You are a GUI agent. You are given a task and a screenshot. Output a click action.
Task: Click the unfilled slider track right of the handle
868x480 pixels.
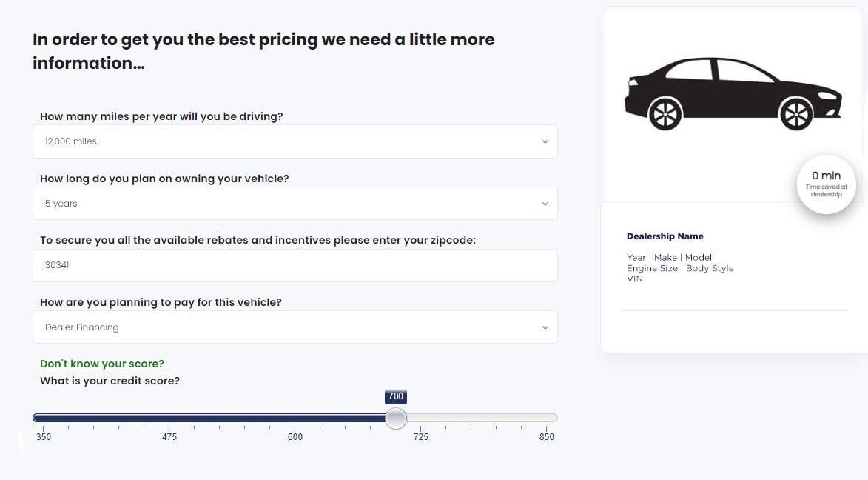click(481, 418)
